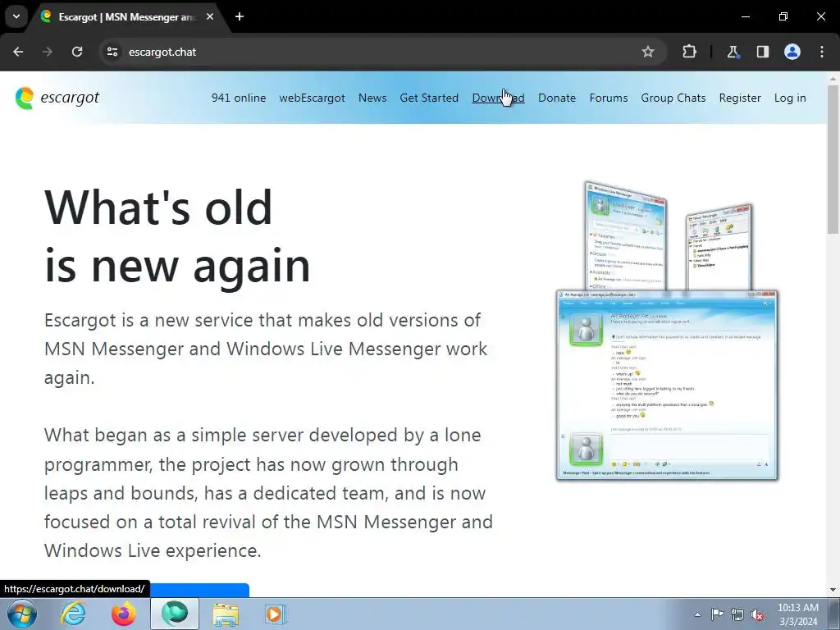The height and width of the screenshot is (630, 840).
Task: Launch Firefox from the taskbar
Action: (124, 614)
